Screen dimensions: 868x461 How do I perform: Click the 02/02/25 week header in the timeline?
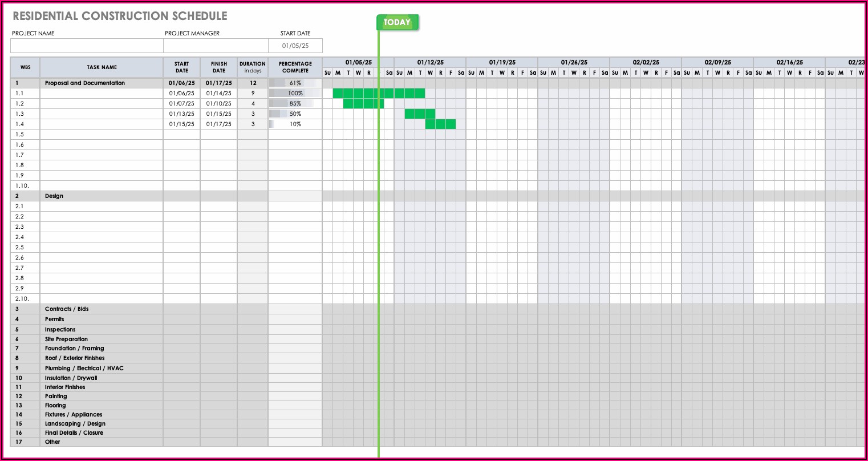646,62
